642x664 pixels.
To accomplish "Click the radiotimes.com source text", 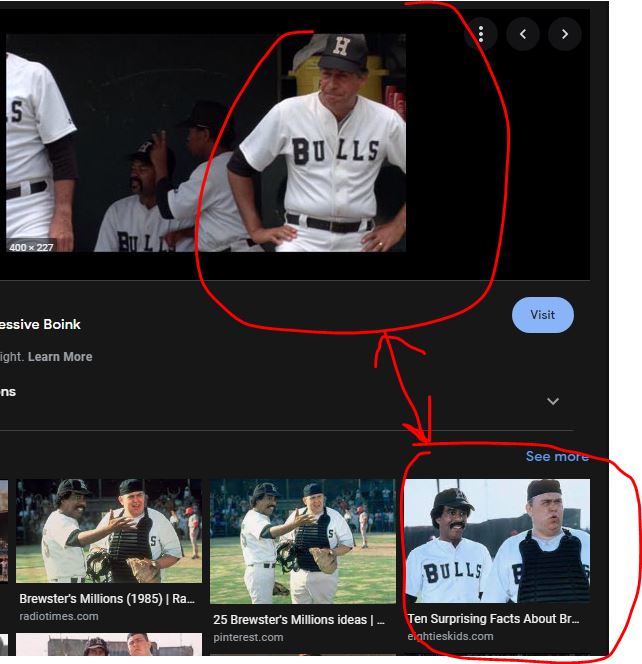I will pyautogui.click(x=59, y=616).
